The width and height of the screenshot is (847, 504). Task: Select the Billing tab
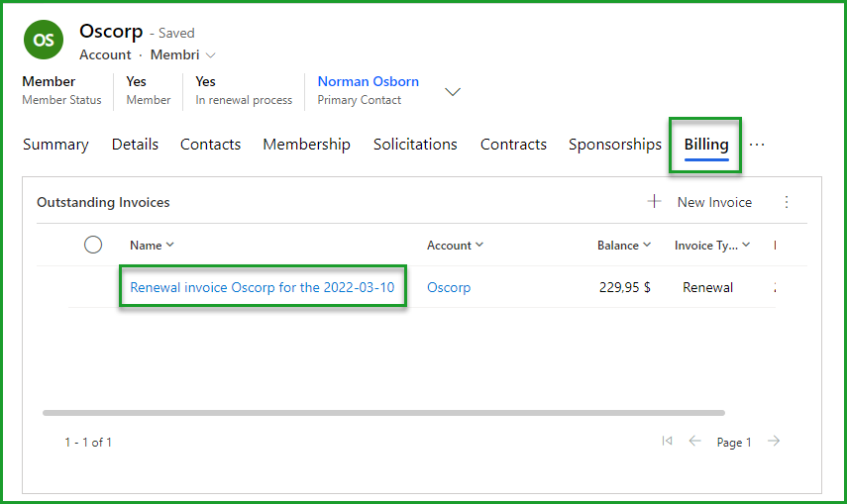[705, 145]
